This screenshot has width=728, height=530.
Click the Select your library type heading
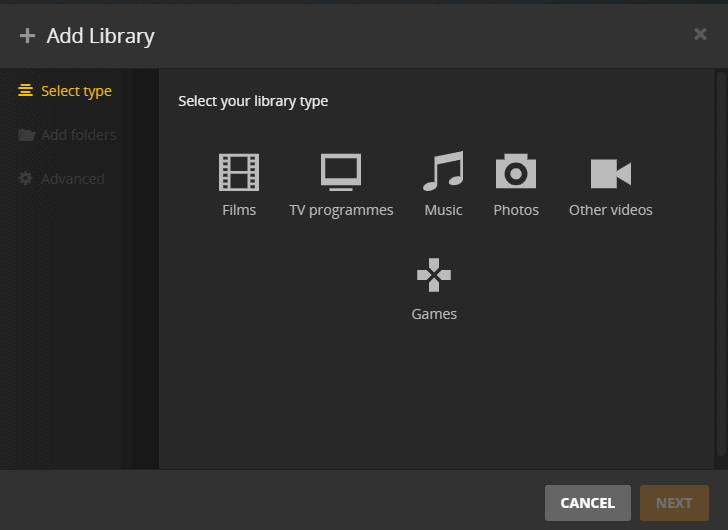click(253, 101)
